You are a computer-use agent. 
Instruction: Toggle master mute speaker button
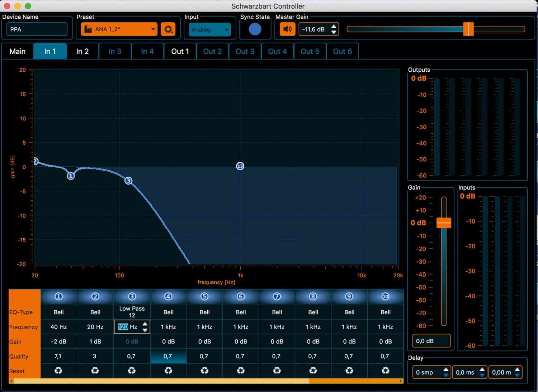[288, 29]
